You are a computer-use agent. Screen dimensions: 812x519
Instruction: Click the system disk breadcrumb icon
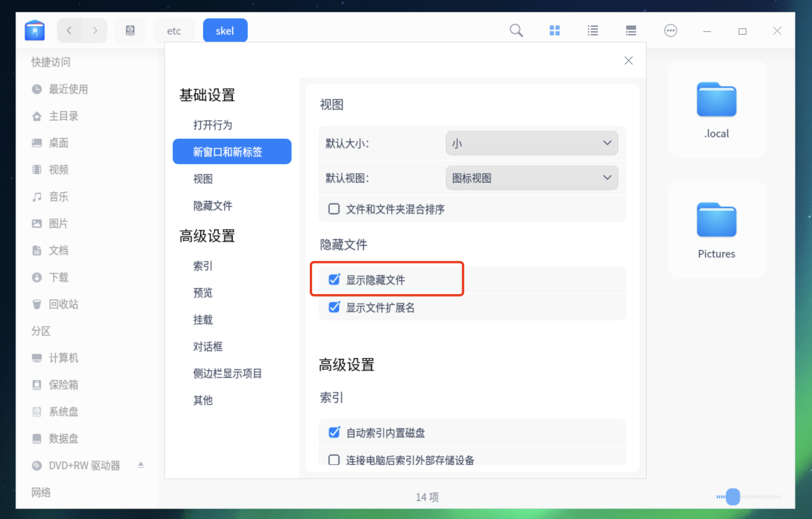pos(130,30)
